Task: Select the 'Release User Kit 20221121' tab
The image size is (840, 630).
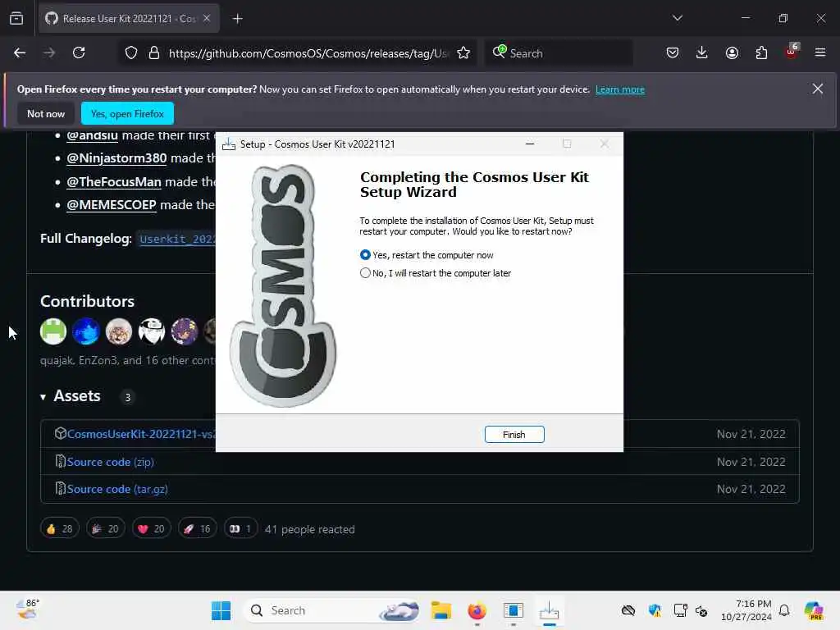Action: click(129, 18)
